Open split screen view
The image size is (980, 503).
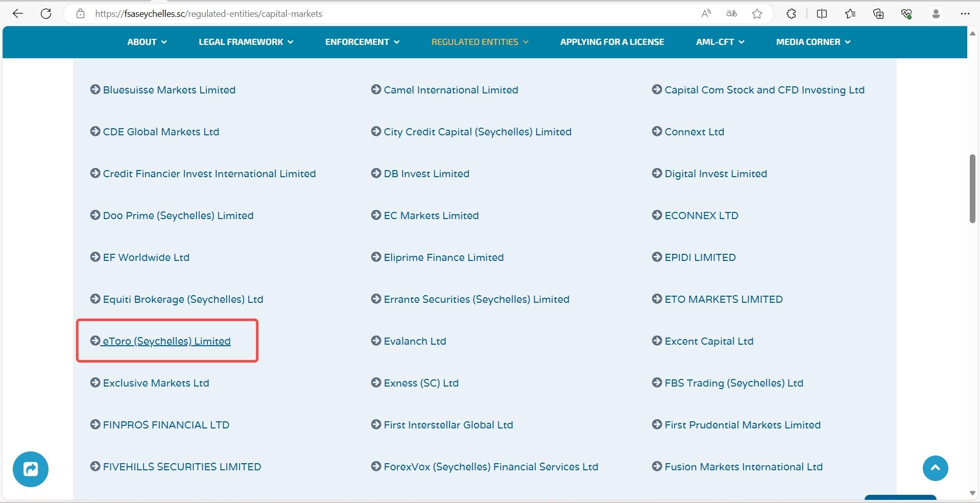(x=822, y=14)
